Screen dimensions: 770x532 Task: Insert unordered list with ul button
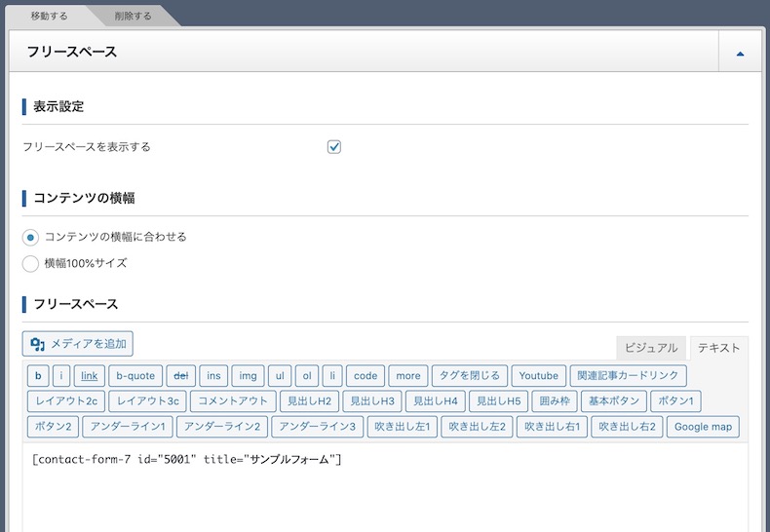coord(280,376)
